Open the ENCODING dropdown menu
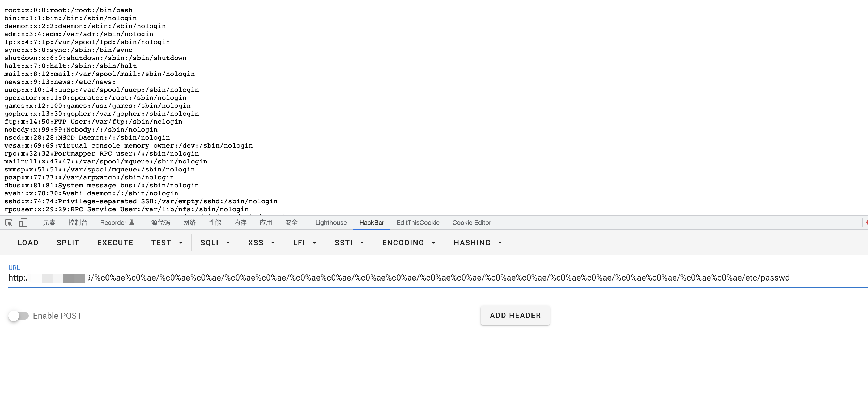Image resolution: width=868 pixels, height=405 pixels. (x=409, y=243)
